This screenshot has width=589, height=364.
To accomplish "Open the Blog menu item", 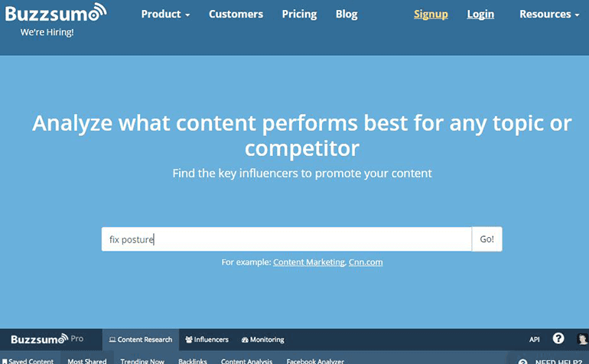I will [347, 14].
